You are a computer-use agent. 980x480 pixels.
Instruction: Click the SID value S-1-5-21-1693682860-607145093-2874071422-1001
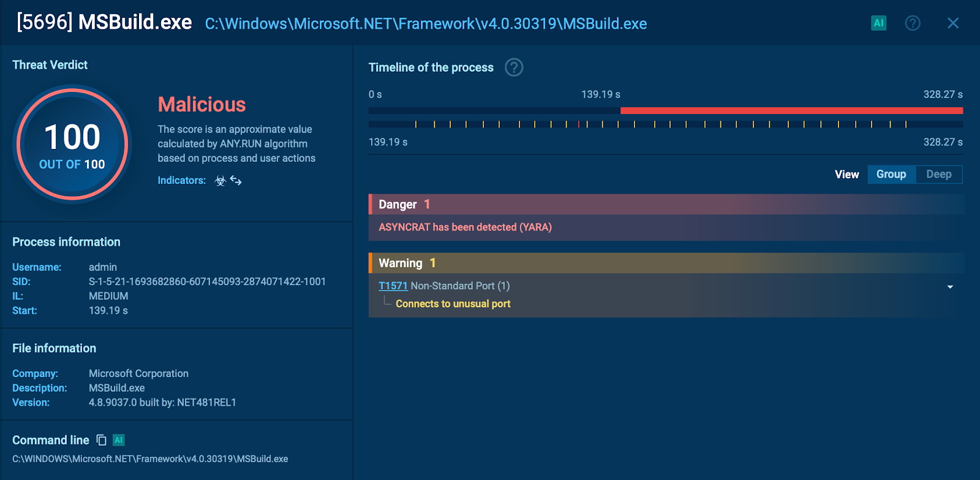point(207,282)
